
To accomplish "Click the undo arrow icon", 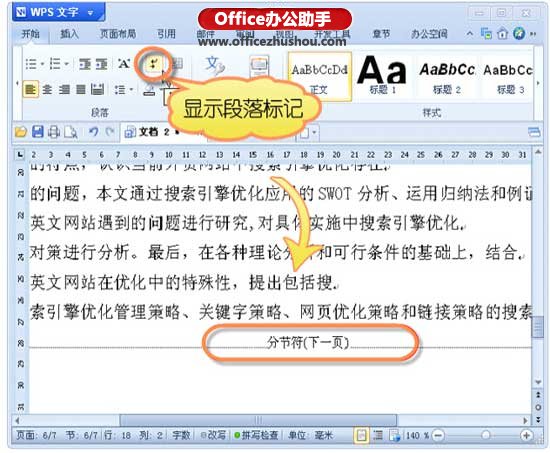I will 93,132.
